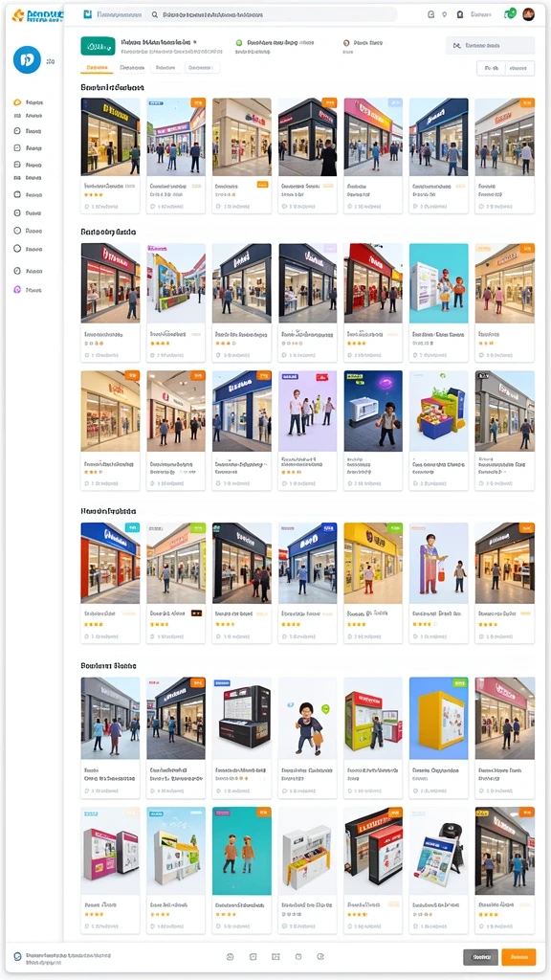Open the user avatar in the top bar
This screenshot has height=980, width=551.
click(x=528, y=13)
